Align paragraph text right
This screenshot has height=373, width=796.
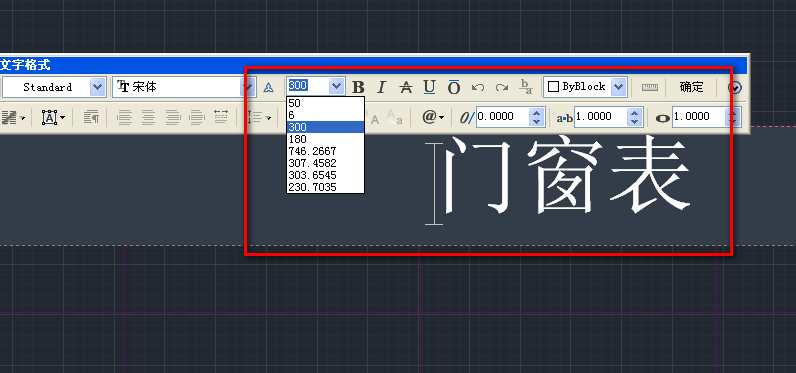click(x=173, y=118)
